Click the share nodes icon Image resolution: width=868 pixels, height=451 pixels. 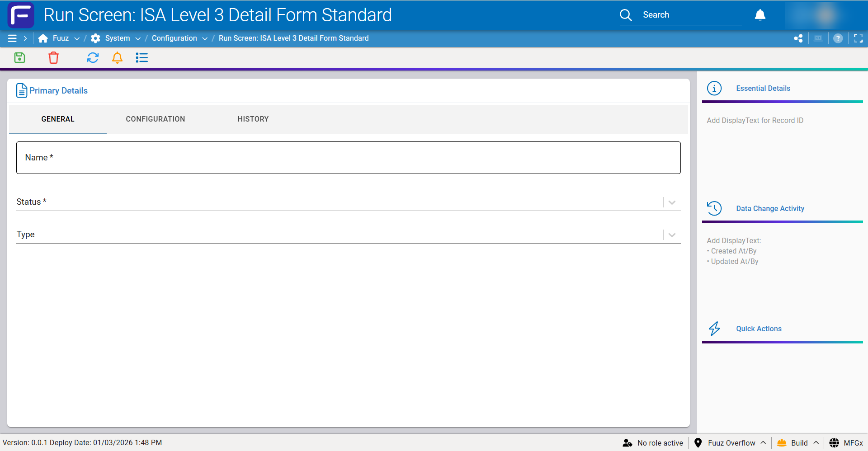798,38
